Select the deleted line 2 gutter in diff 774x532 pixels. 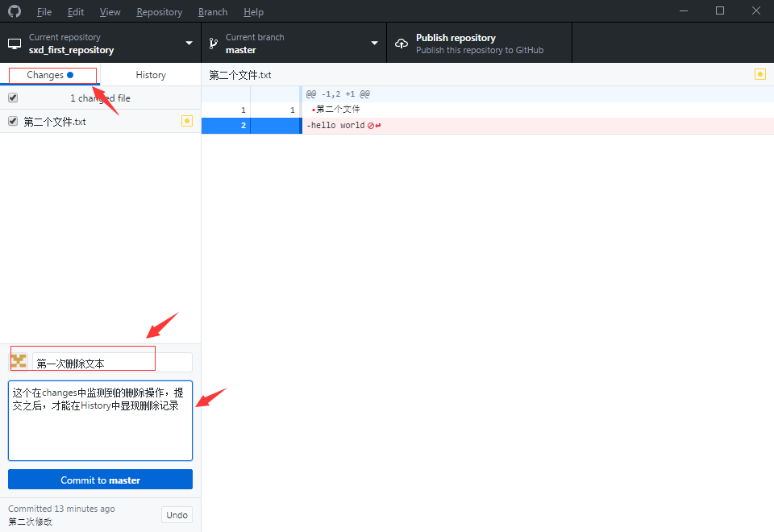[x=251, y=126]
